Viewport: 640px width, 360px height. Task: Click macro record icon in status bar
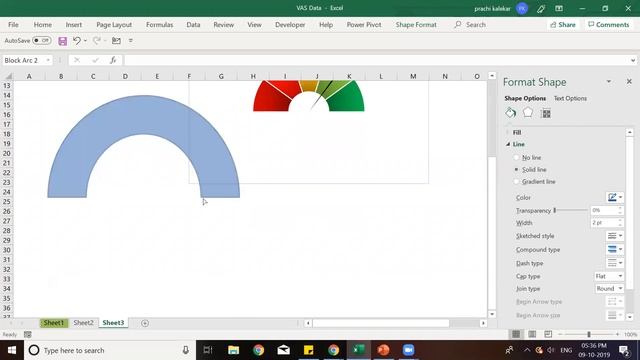click(x=27, y=334)
